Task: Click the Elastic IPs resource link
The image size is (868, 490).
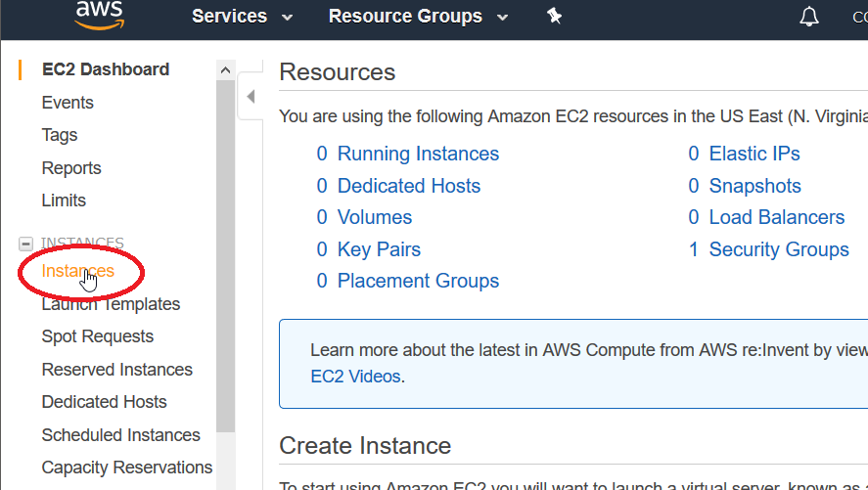Action: tap(754, 154)
